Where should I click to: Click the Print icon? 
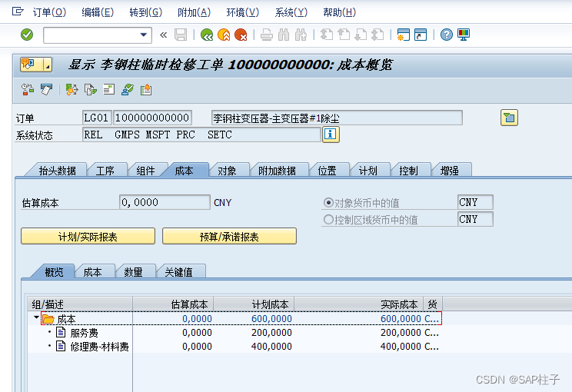coord(267,35)
